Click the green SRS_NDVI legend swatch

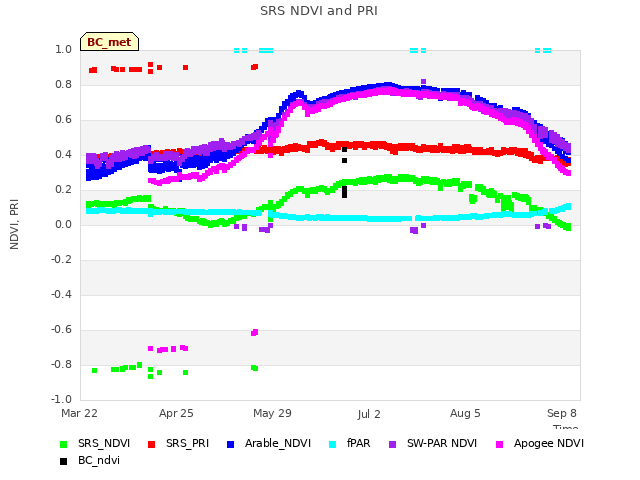[x=63, y=444]
